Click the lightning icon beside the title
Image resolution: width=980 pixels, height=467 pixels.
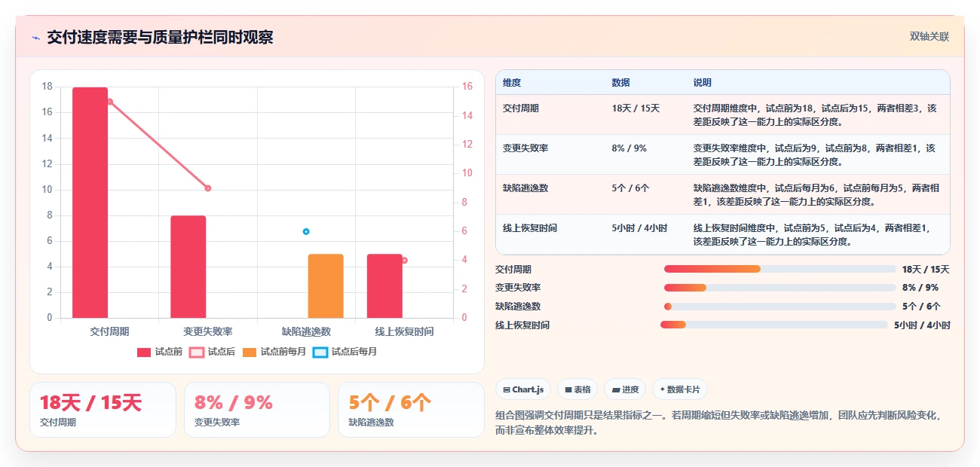pos(35,38)
